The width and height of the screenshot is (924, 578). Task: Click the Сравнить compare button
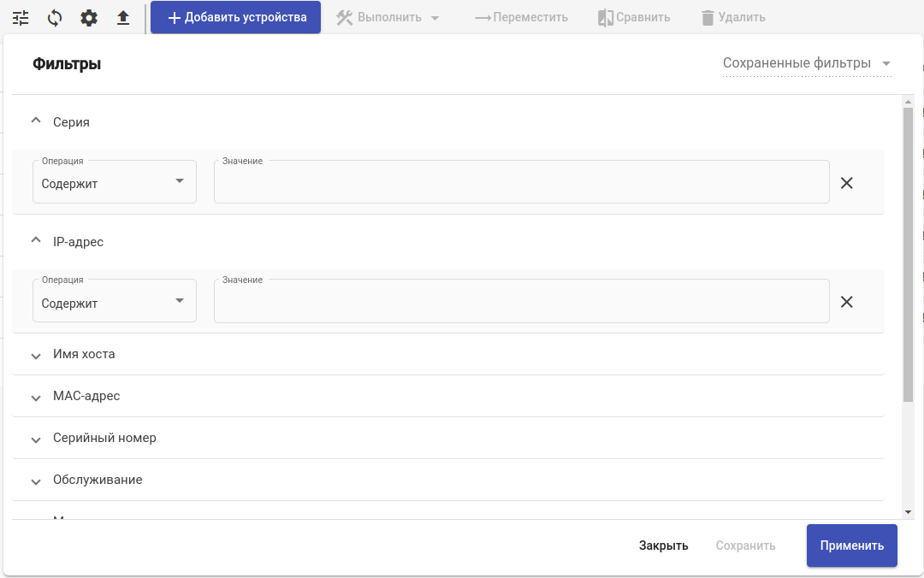tap(634, 17)
